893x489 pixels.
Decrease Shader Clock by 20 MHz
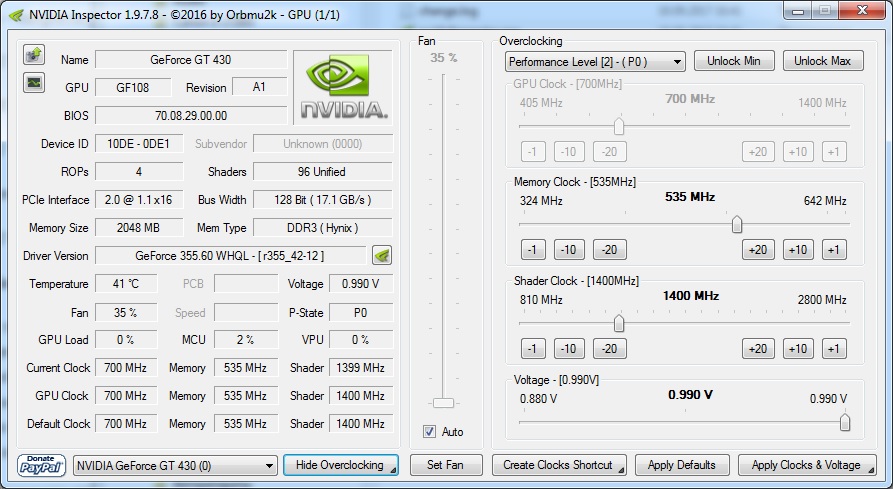(x=609, y=349)
